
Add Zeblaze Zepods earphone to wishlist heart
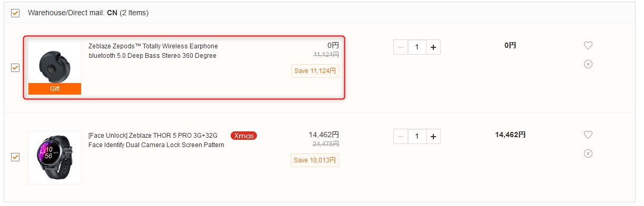(x=588, y=46)
